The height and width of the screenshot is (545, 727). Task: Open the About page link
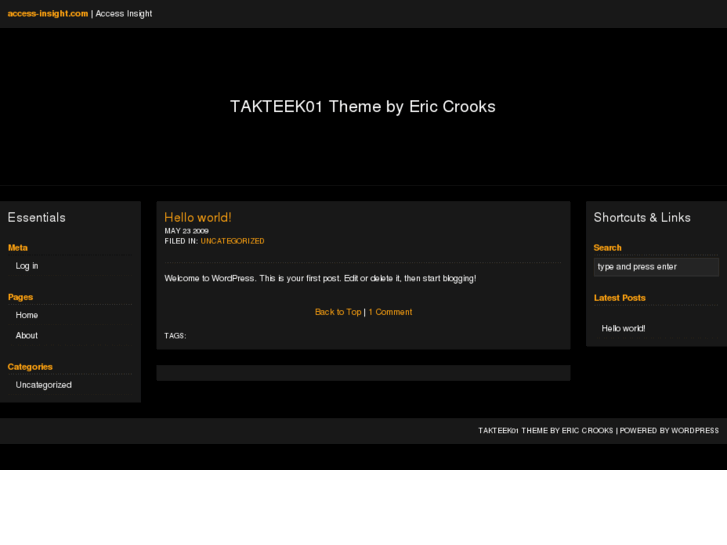coord(27,336)
